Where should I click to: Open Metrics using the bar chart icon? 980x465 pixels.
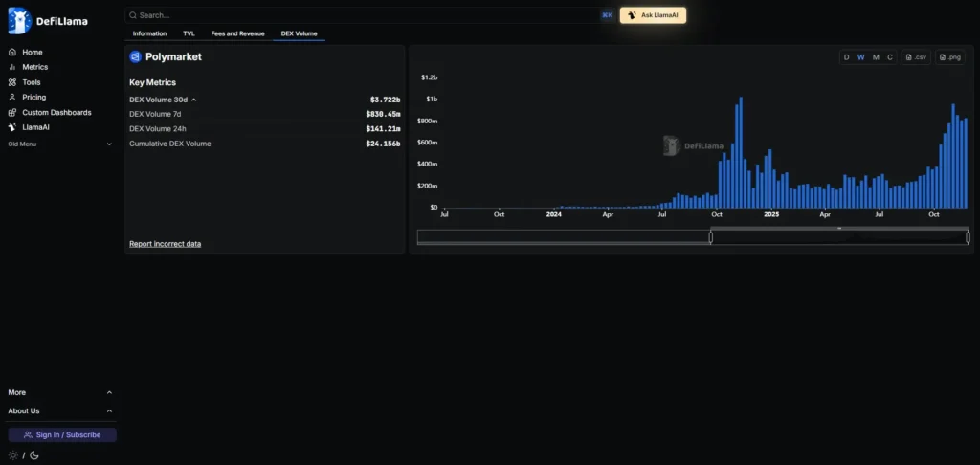[12, 67]
